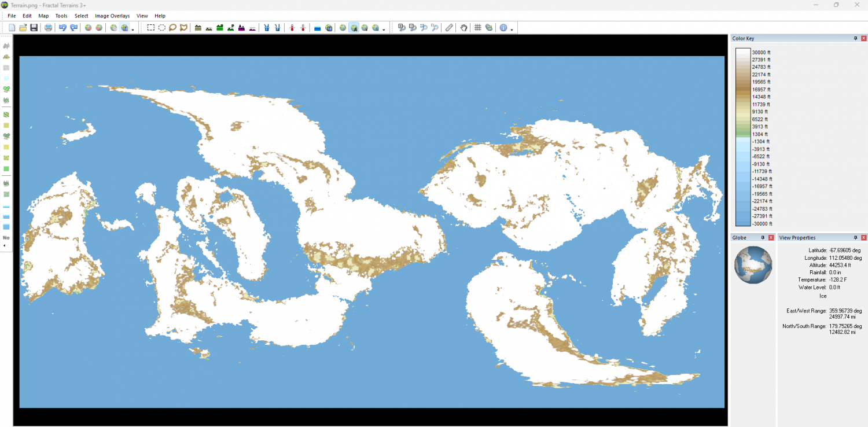Click the Color Key altitude gradient bar

(742, 138)
